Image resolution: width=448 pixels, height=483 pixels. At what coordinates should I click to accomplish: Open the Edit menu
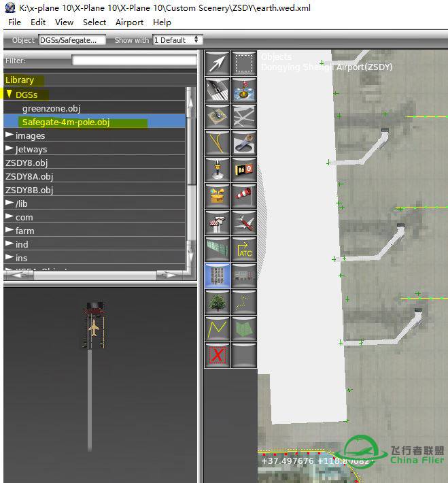click(x=38, y=22)
